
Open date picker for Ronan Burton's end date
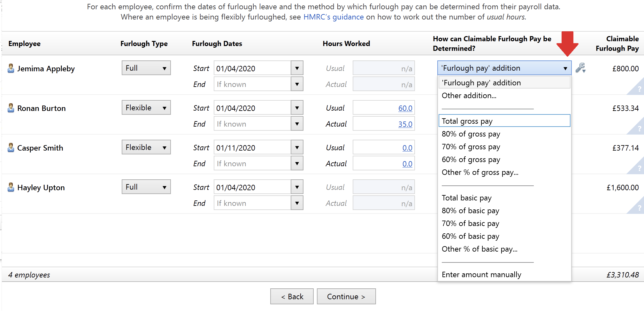pyautogui.click(x=297, y=124)
